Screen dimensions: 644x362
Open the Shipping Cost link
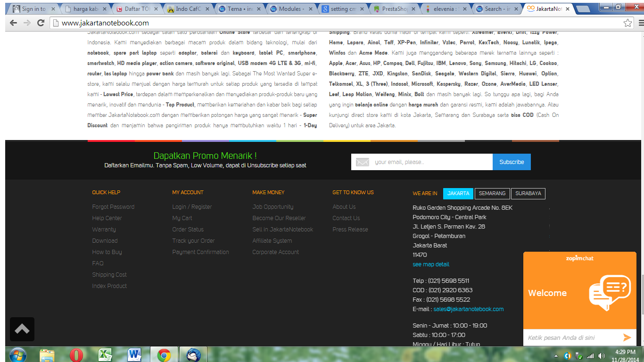pyautogui.click(x=109, y=275)
